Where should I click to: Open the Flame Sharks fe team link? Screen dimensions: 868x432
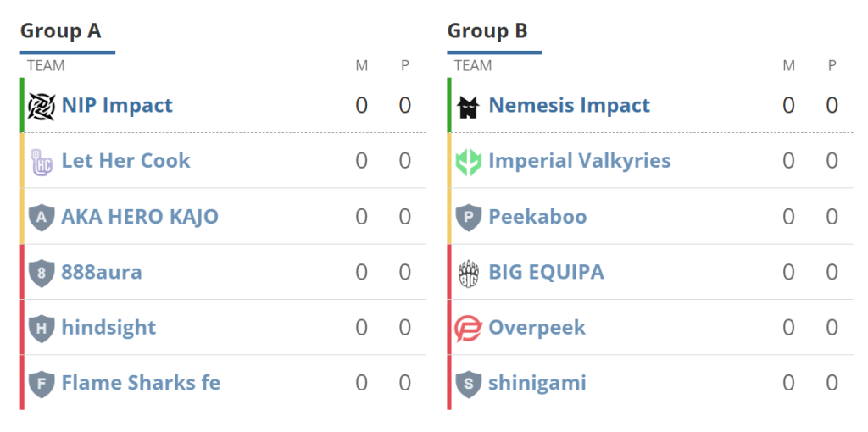pyautogui.click(x=141, y=384)
